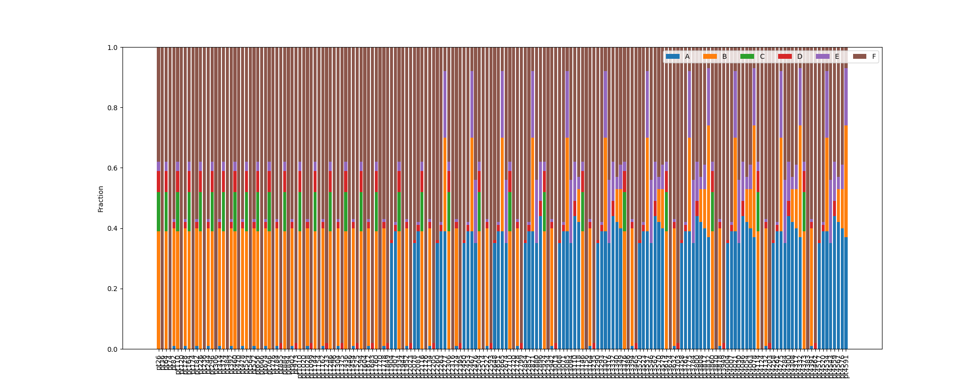The height and width of the screenshot is (392, 980).
Task: Click the blue A legend swatch
Action: click(673, 57)
